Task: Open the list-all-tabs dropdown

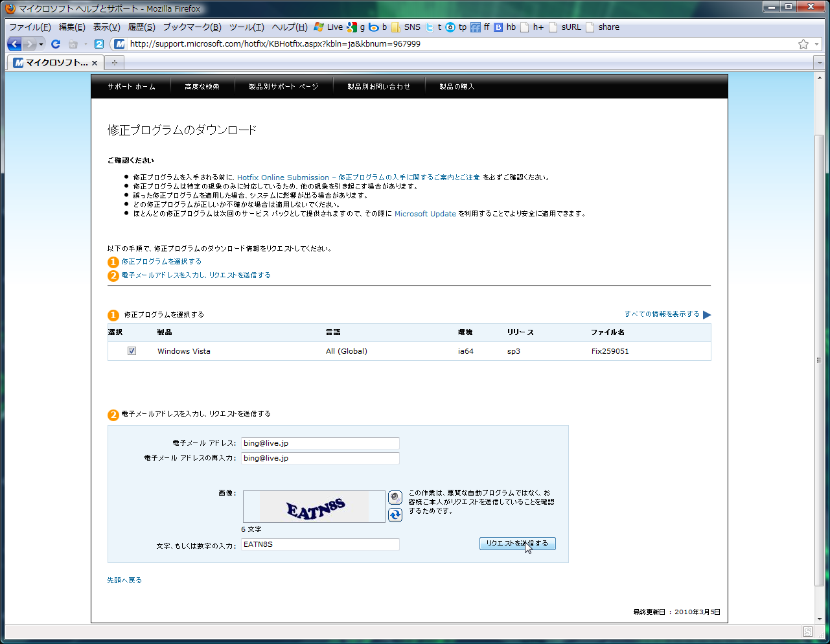Action: coord(820,63)
